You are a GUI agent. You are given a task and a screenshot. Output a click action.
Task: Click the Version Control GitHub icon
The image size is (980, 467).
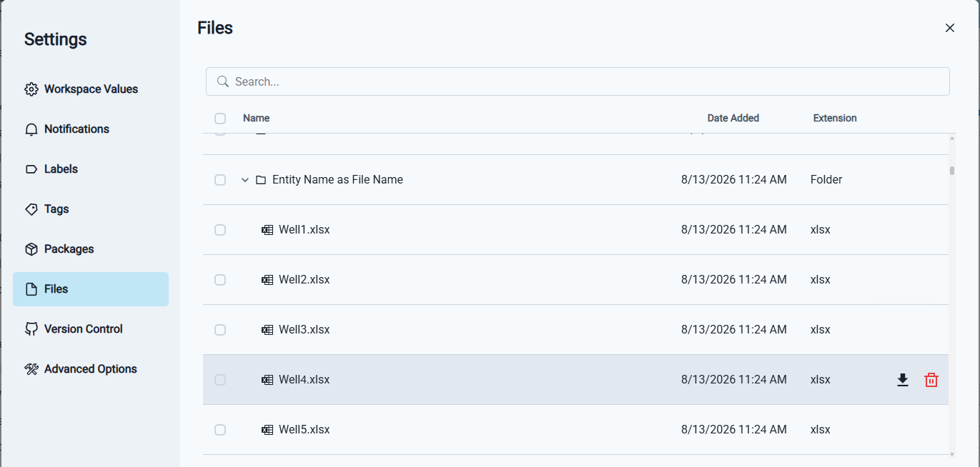point(31,329)
